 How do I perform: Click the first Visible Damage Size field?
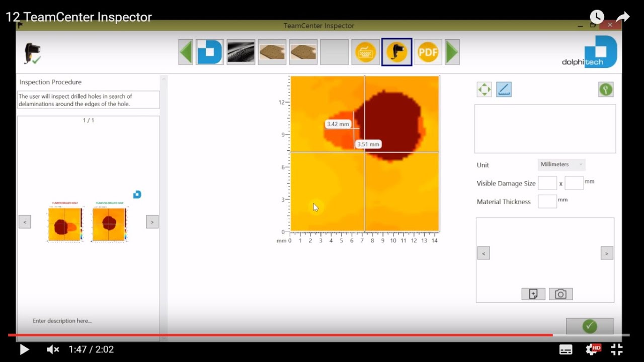click(547, 183)
